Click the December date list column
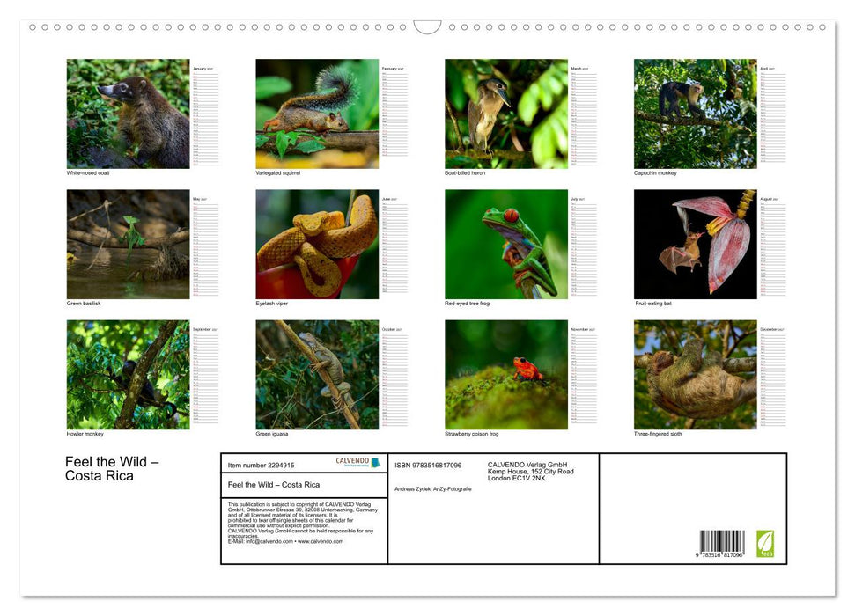Viewport: 855px width, 616px height. [772, 380]
